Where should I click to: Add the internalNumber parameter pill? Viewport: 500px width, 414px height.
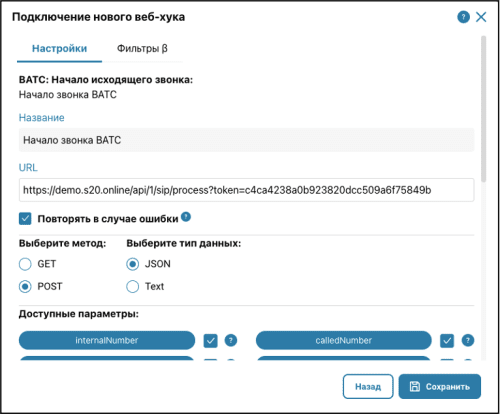107,340
